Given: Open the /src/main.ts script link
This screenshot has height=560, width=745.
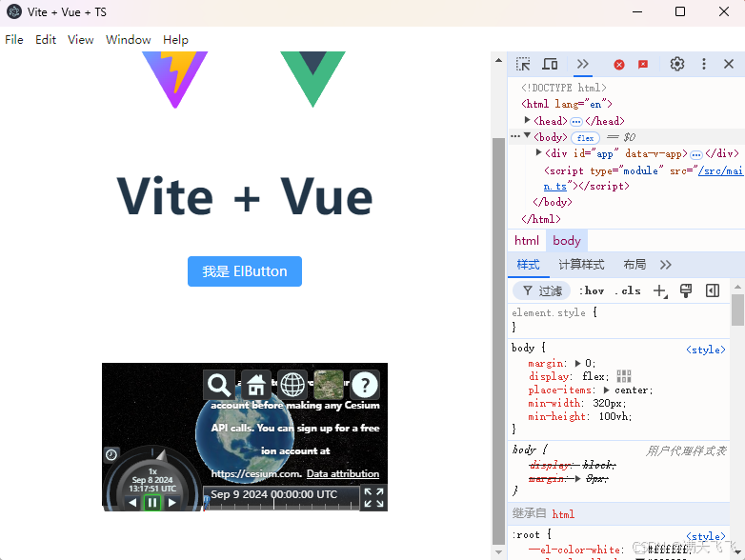Looking at the screenshot, I should pos(720,170).
